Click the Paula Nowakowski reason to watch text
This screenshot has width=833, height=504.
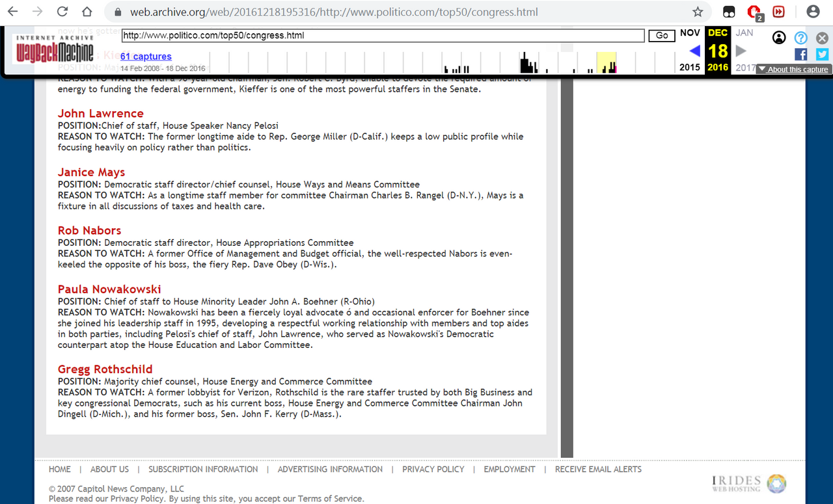coord(294,328)
